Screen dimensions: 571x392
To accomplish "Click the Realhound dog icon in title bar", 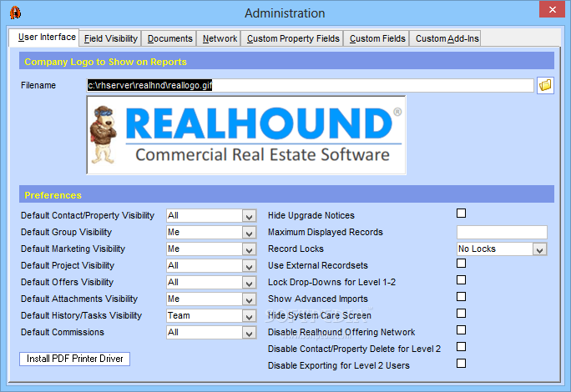I will click(x=15, y=13).
